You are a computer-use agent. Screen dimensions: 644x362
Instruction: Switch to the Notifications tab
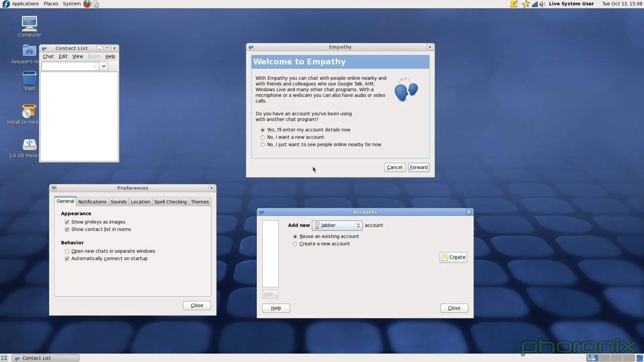point(92,202)
